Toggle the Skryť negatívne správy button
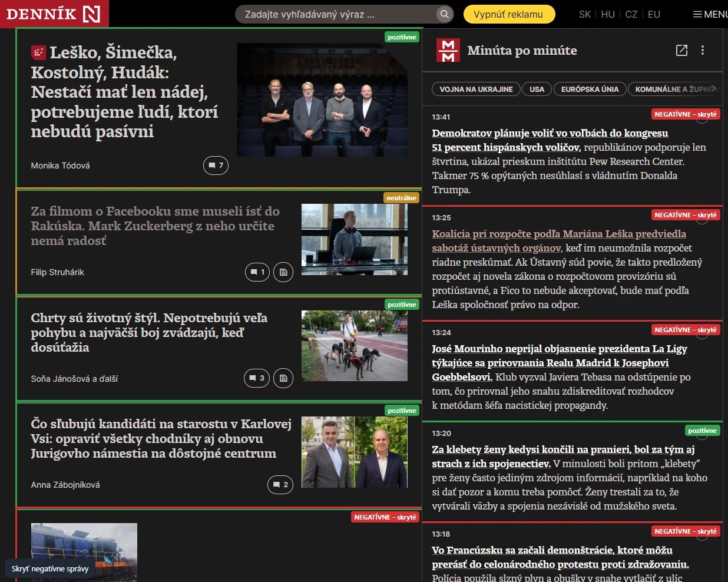Image resolution: width=728 pixels, height=582 pixels. click(50, 568)
